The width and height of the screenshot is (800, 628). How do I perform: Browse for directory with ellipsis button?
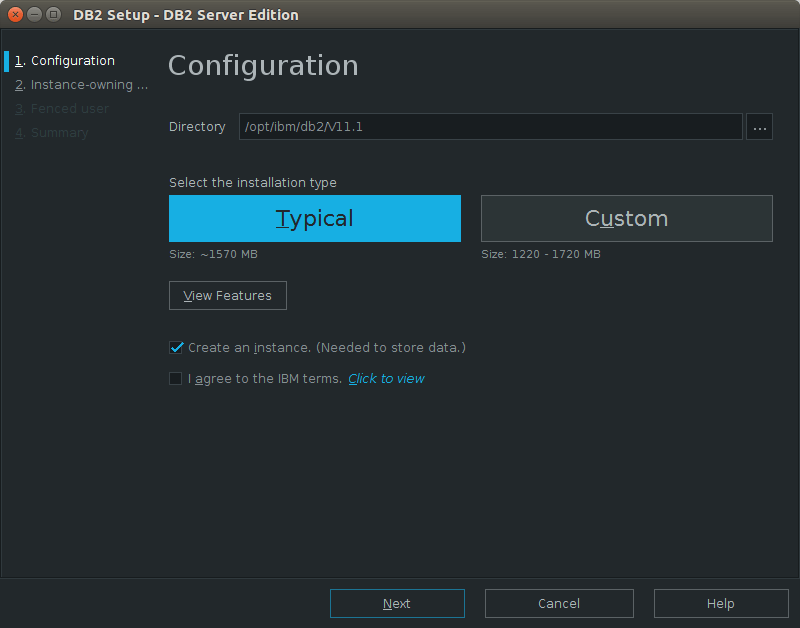pos(760,127)
